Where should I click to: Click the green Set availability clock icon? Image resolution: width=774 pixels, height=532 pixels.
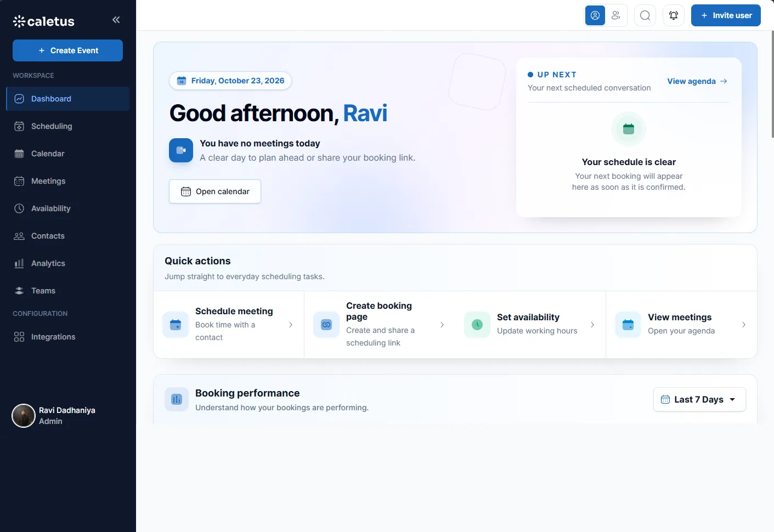(x=477, y=325)
